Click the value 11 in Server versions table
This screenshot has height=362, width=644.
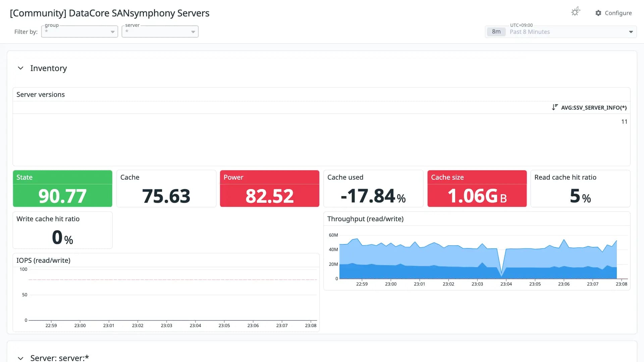coord(624,122)
